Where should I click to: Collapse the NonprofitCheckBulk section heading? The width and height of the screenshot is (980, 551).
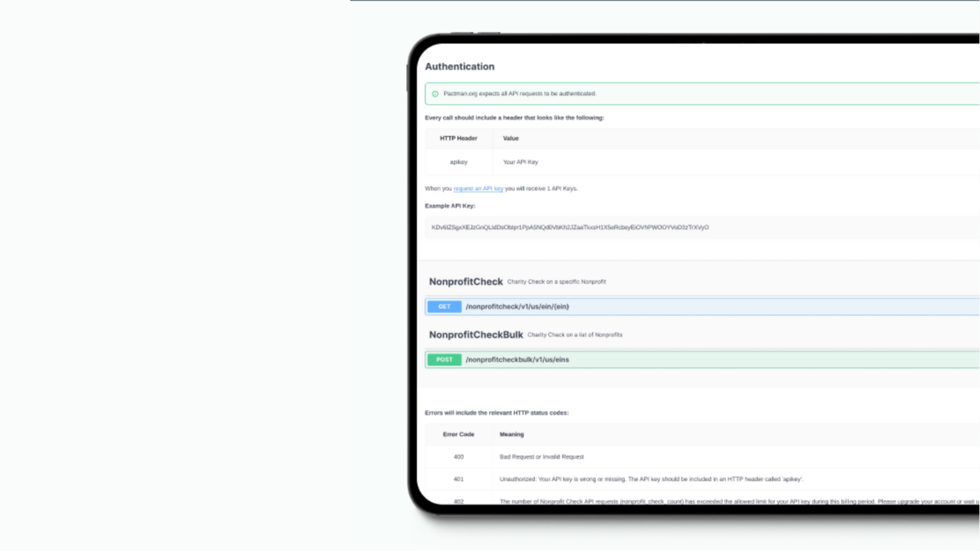(x=476, y=335)
